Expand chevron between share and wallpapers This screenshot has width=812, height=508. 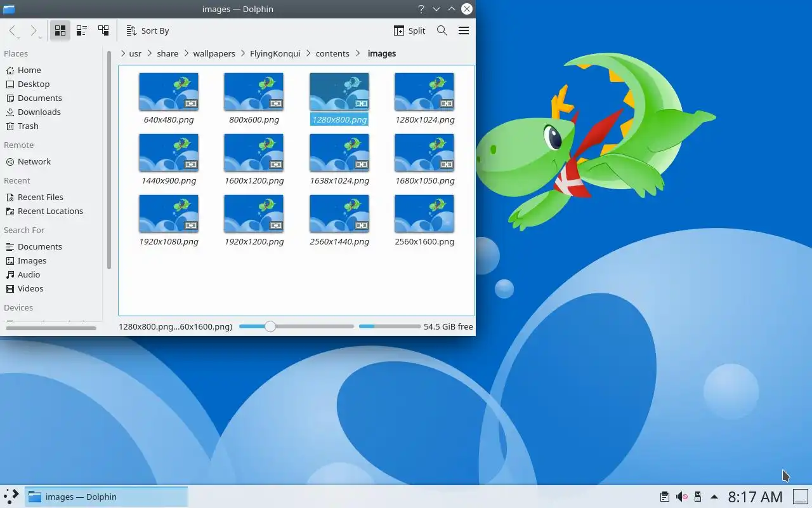[187, 53]
